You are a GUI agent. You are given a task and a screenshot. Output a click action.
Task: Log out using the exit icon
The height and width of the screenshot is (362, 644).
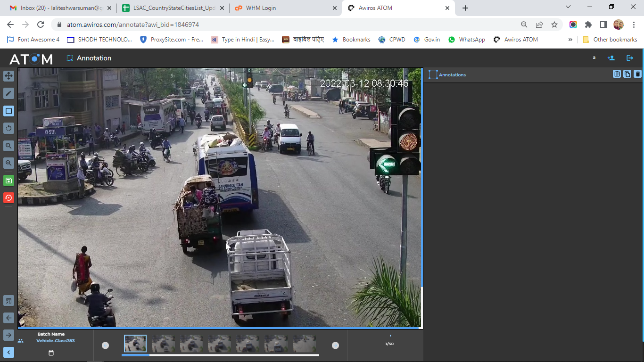click(x=630, y=58)
